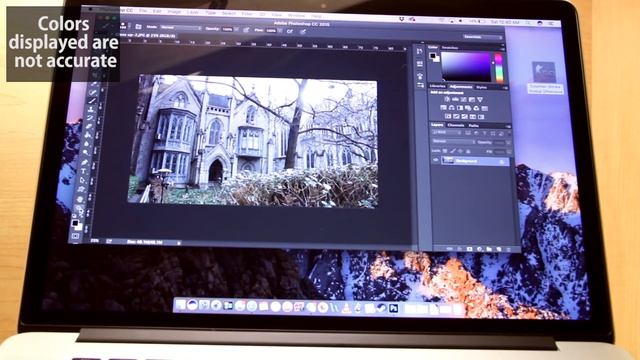Switch to the Styles tab
Viewport: 640px width, 360px height.
point(482,87)
